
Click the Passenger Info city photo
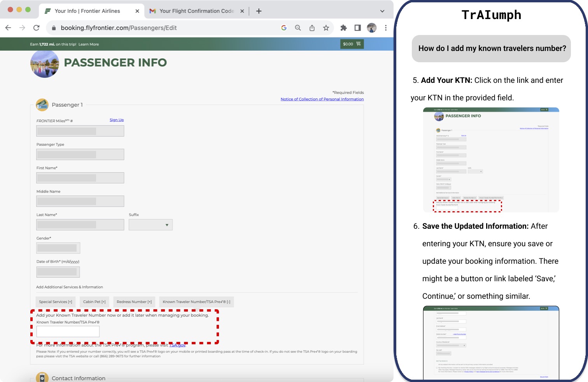(45, 63)
